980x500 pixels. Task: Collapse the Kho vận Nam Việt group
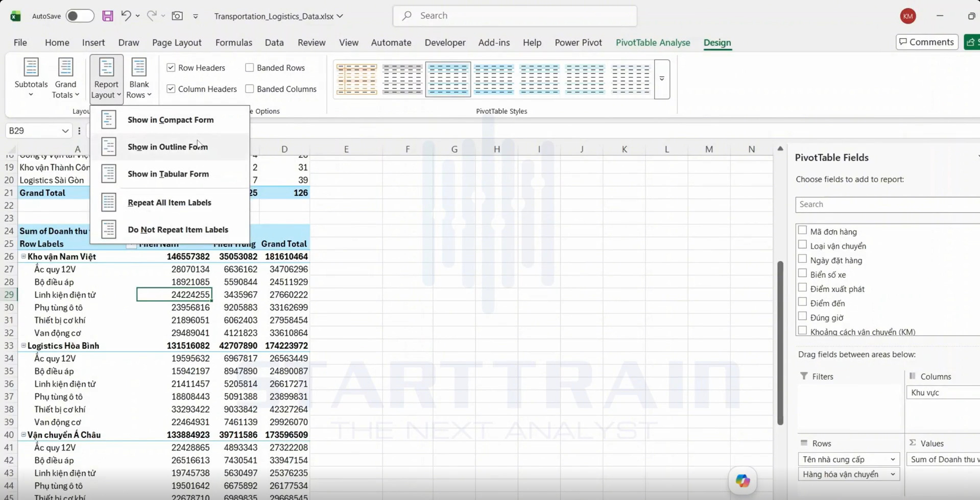pyautogui.click(x=23, y=256)
